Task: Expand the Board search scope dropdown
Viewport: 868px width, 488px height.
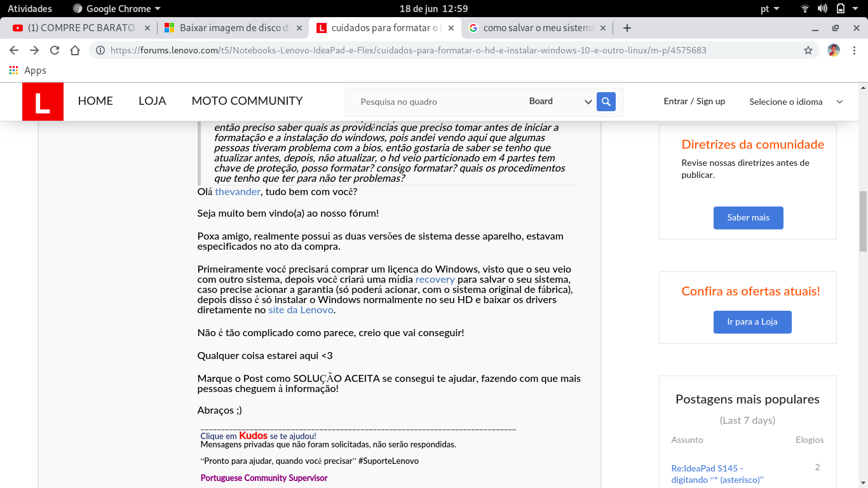Action: tap(560, 102)
